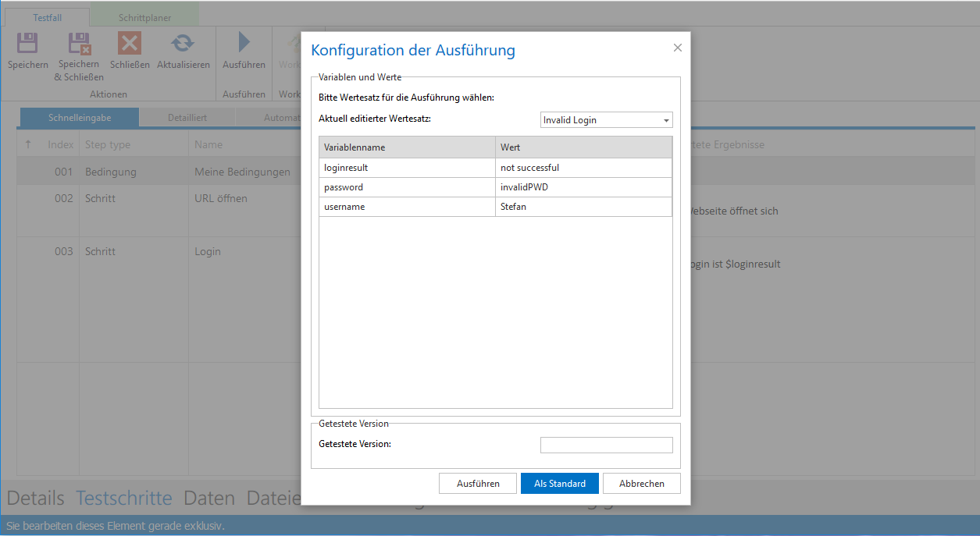Image resolution: width=980 pixels, height=536 pixels.
Task: Click the Ausführen play icon in ribbon
Action: pyautogui.click(x=244, y=44)
